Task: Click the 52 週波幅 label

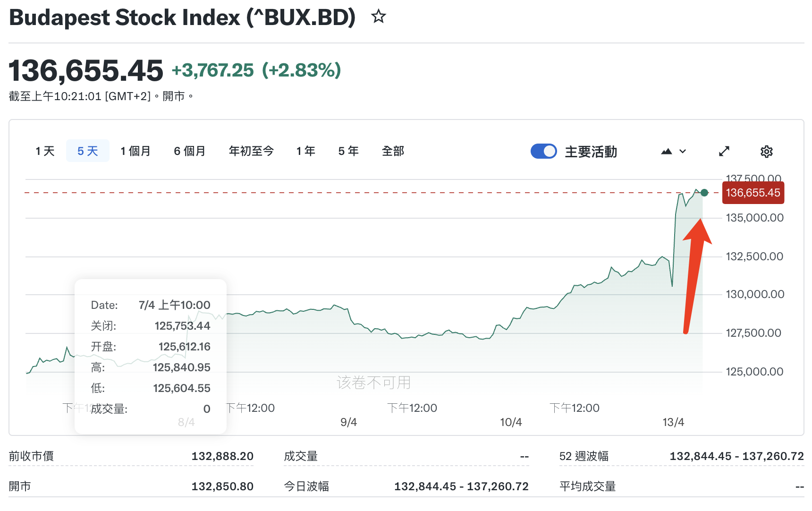Action: pos(584,456)
